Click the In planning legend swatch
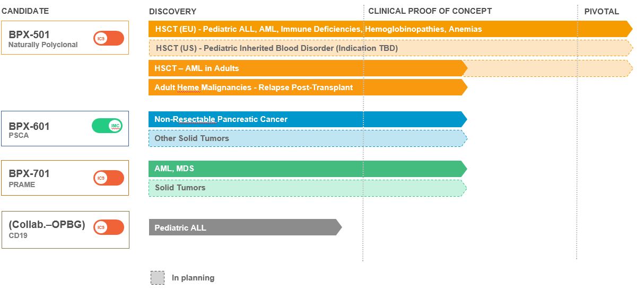Image resolution: width=644 pixels, height=290 pixels. pyautogui.click(x=158, y=278)
